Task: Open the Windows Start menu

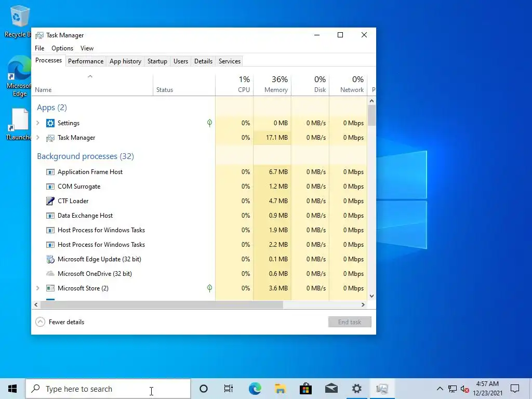Action: (x=12, y=389)
